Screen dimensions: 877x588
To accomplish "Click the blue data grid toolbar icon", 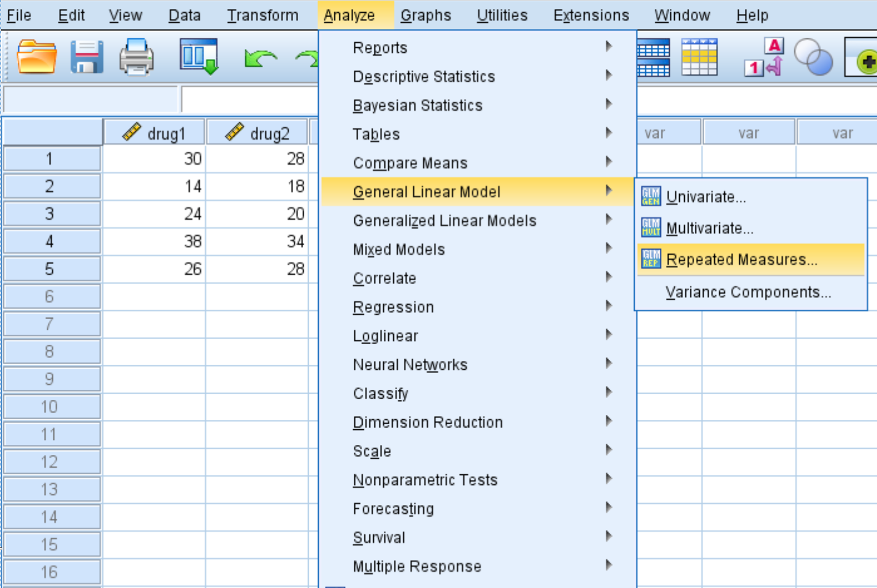I will pyautogui.click(x=653, y=57).
